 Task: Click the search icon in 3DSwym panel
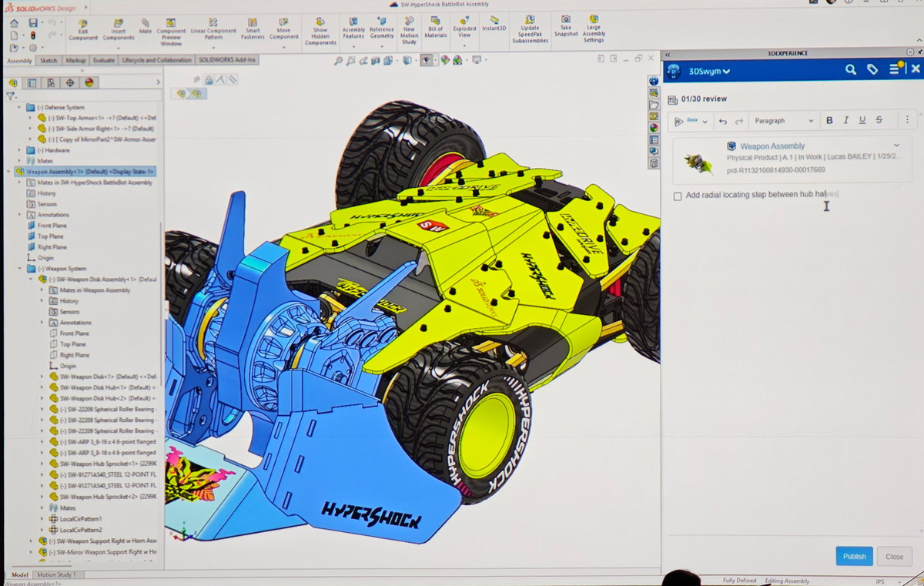click(x=851, y=69)
